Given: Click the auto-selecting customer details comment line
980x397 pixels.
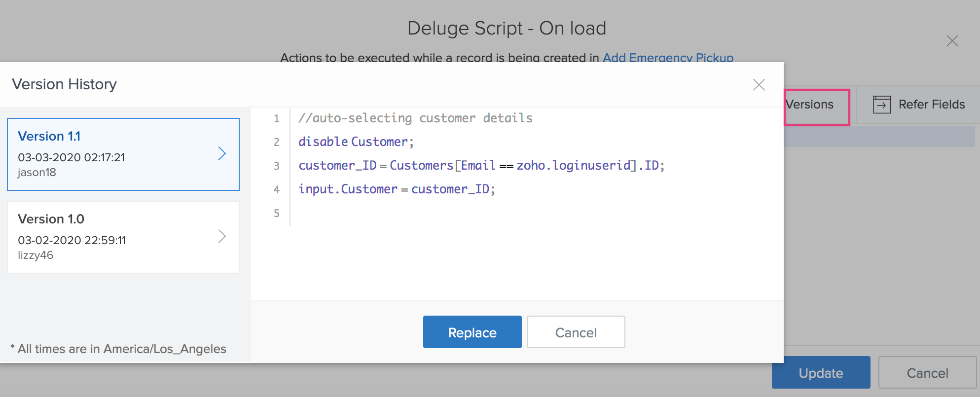Looking at the screenshot, I should [415, 118].
